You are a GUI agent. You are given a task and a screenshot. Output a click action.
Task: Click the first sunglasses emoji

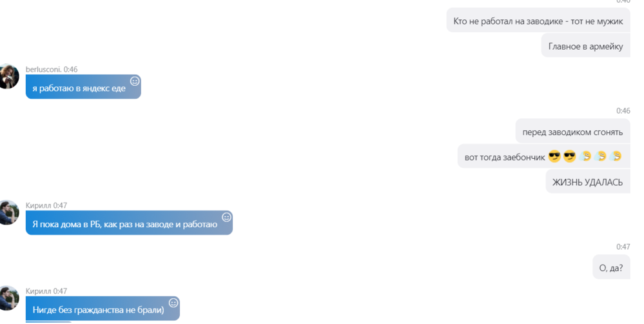(x=554, y=157)
